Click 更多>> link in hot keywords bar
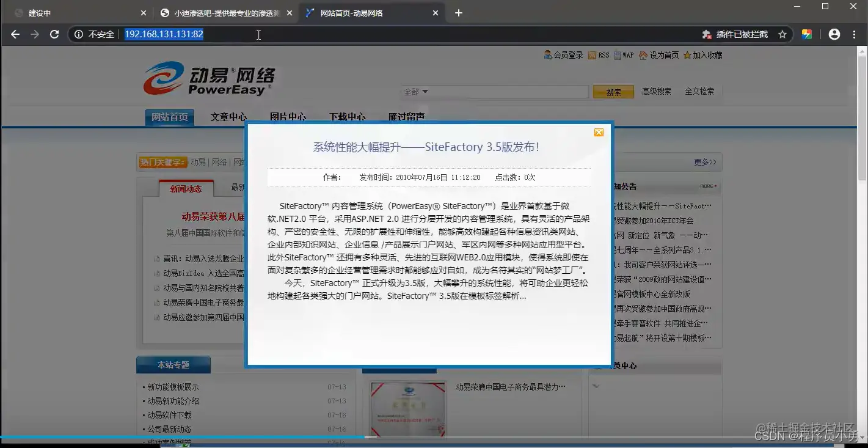Screen dimensions: 868x448 pos(705,162)
